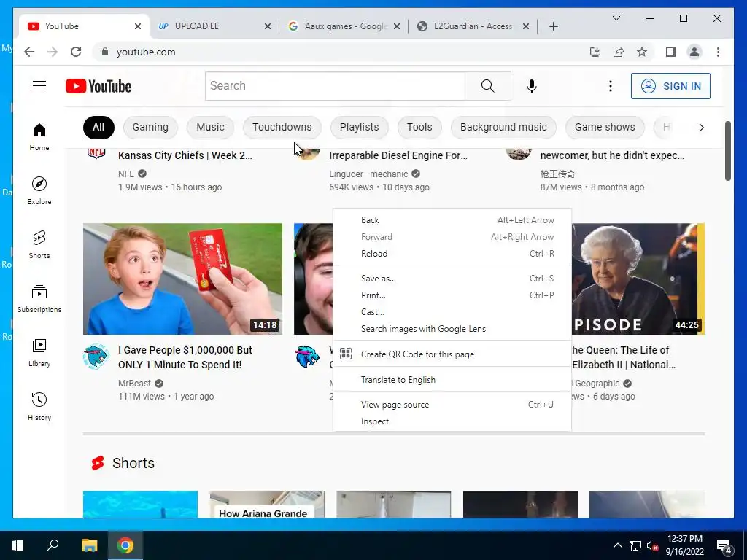Choose Reload from context menu

coord(452,253)
